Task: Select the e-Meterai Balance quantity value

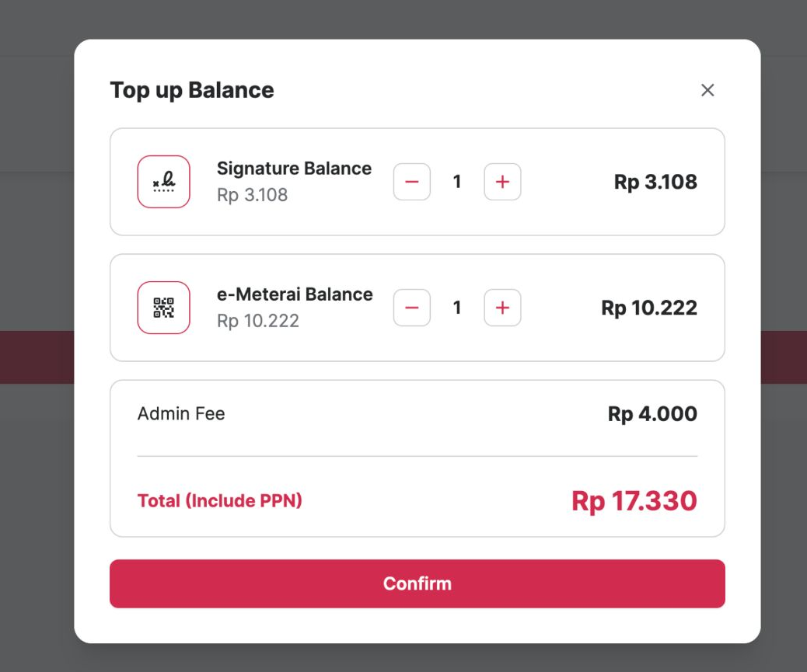Action: 457,308
